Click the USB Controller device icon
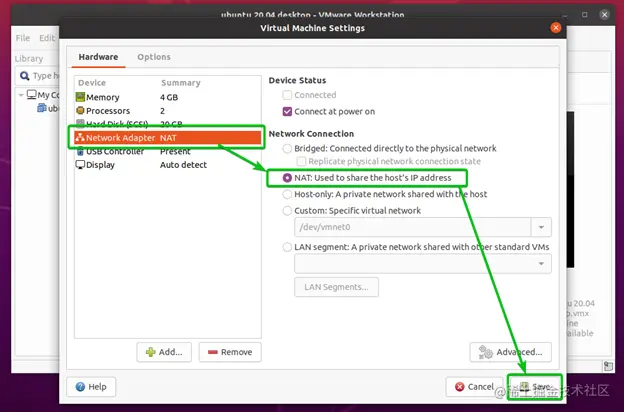The image size is (624, 412). click(80, 152)
